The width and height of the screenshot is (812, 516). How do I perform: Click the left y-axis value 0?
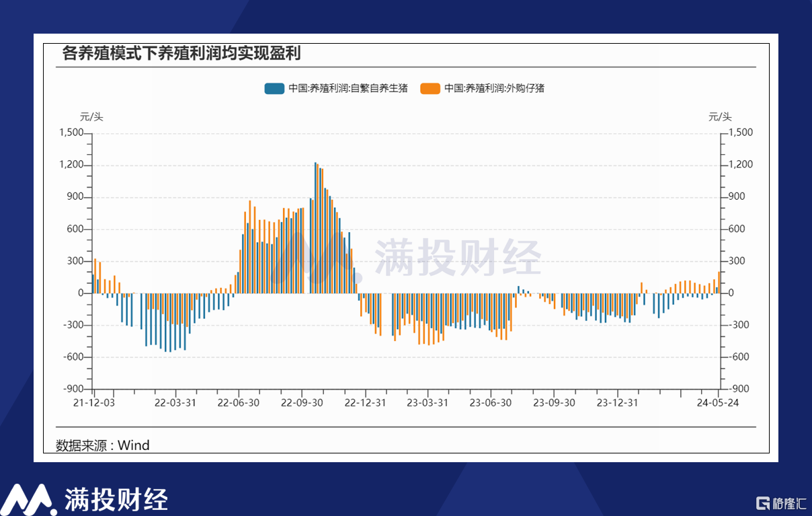tap(81, 293)
